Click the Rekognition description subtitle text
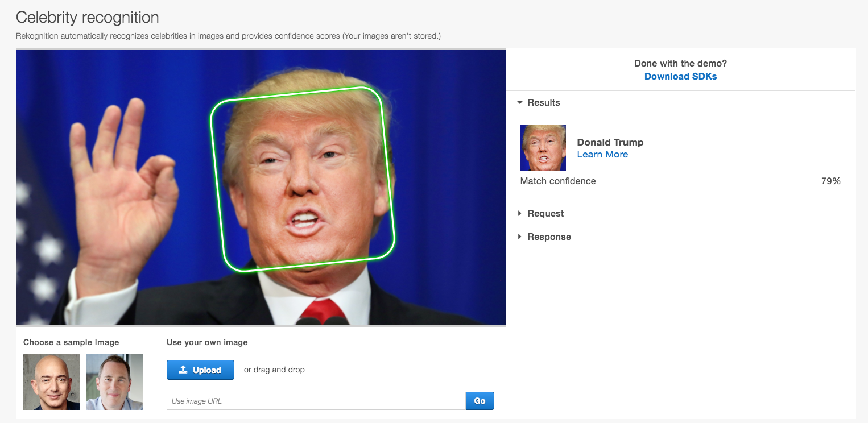The height and width of the screenshot is (423, 868). tap(229, 36)
